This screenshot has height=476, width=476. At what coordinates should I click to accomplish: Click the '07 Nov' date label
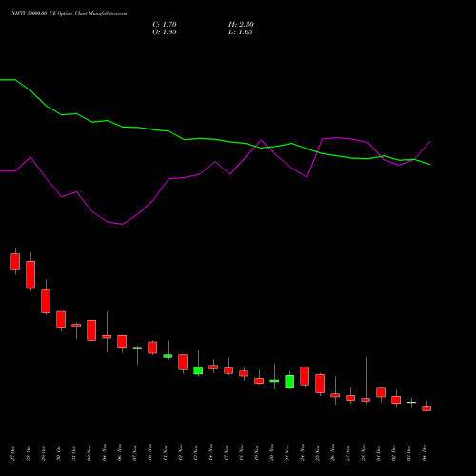click(x=135, y=452)
